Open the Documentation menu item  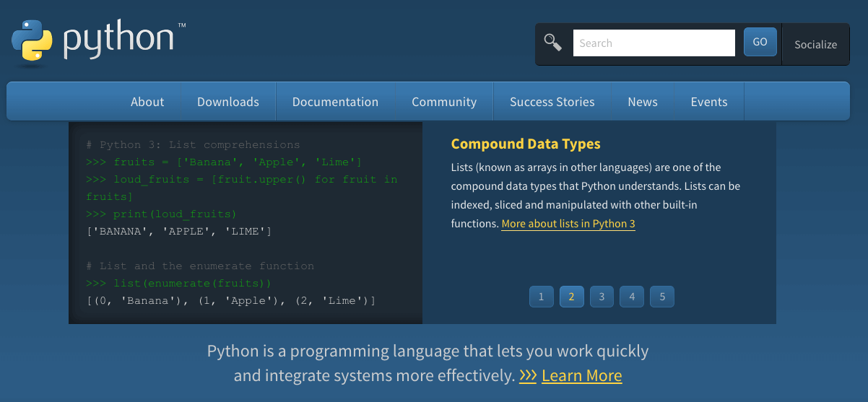(335, 102)
